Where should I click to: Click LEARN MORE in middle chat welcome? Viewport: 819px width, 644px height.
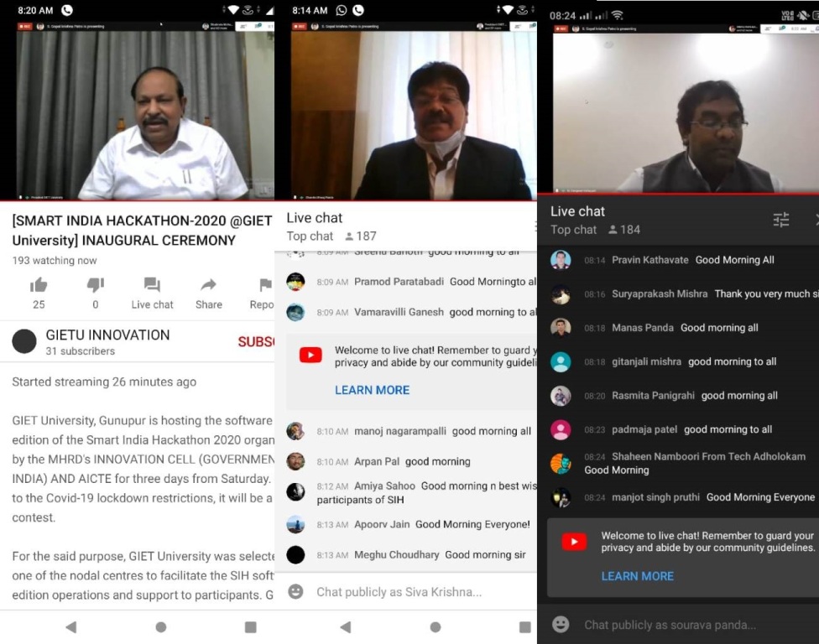pyautogui.click(x=372, y=390)
